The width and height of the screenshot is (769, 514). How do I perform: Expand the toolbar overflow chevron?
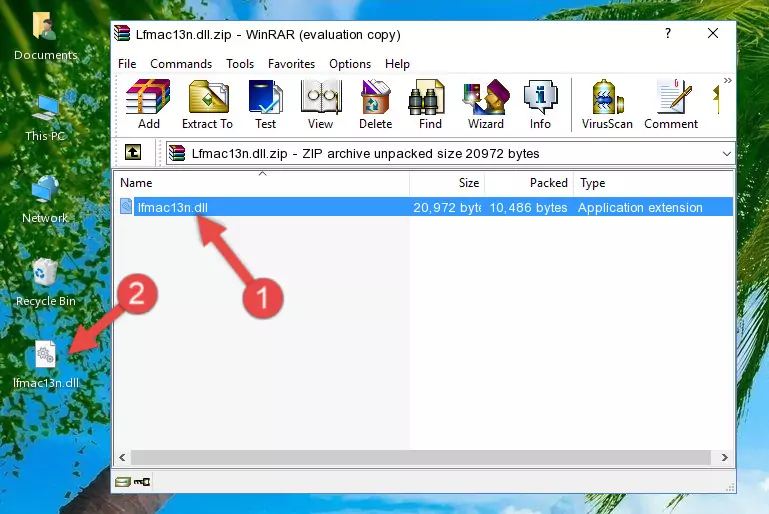click(x=728, y=80)
